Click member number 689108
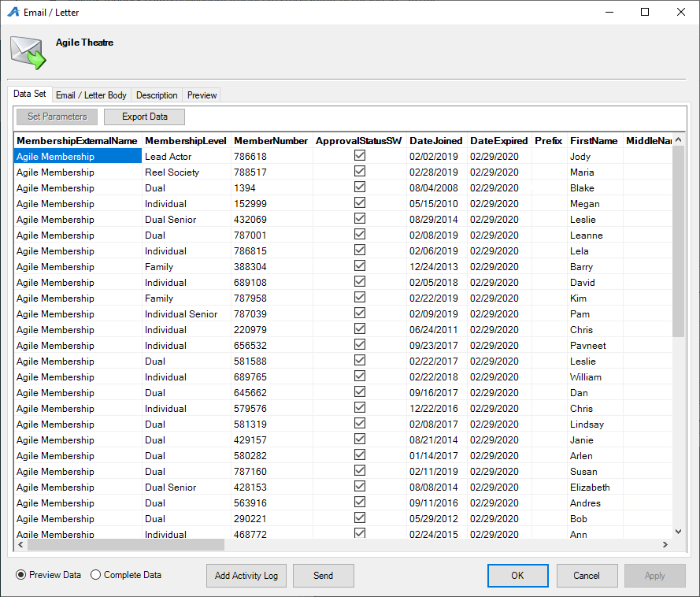 point(272,282)
